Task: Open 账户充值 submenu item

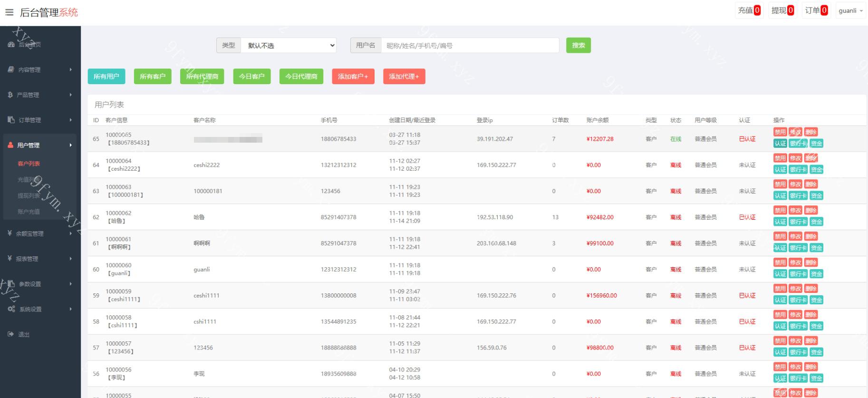Action: tap(29, 212)
